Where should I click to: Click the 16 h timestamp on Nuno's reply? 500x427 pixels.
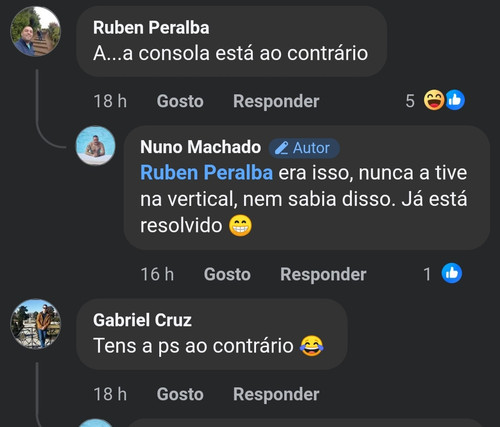tap(157, 274)
